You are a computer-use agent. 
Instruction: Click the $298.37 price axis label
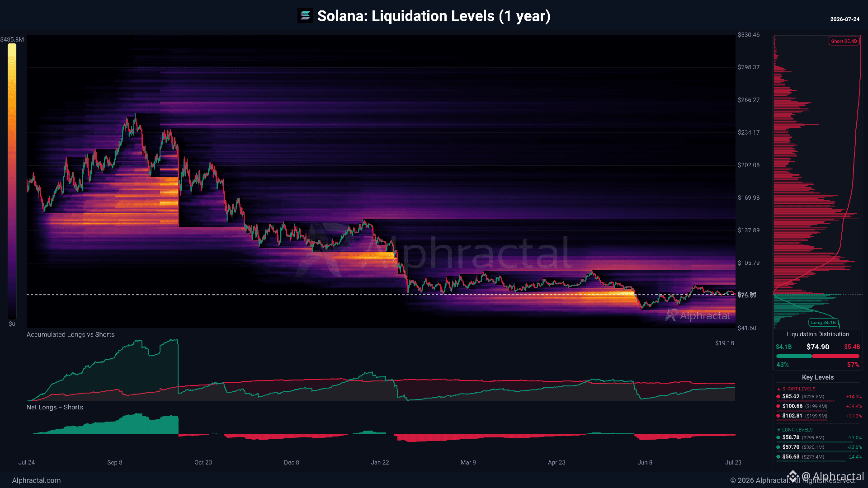click(749, 67)
